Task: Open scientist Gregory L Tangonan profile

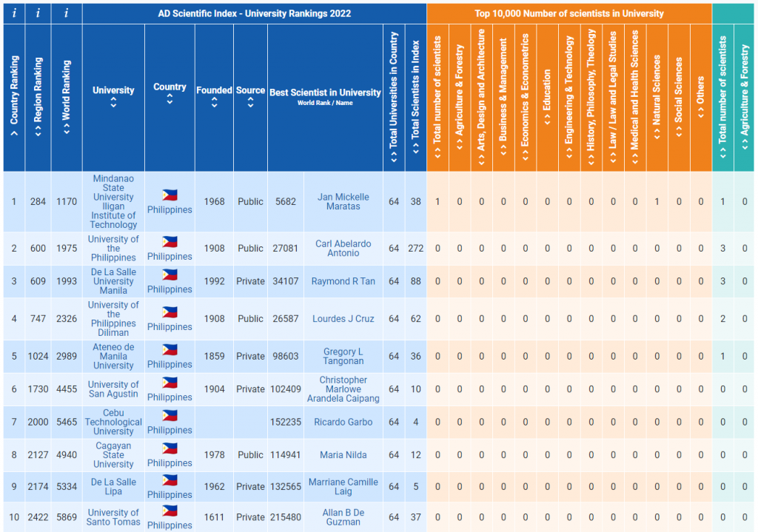Action: [343, 356]
